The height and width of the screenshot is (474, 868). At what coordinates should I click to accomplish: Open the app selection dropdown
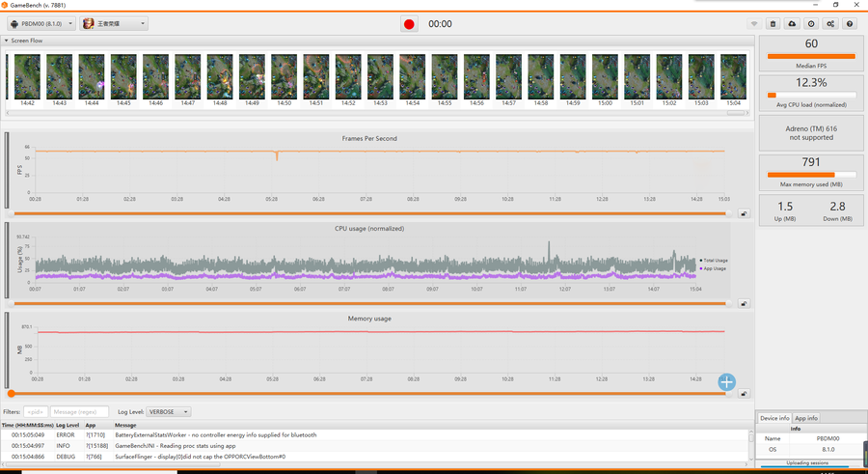pos(114,24)
